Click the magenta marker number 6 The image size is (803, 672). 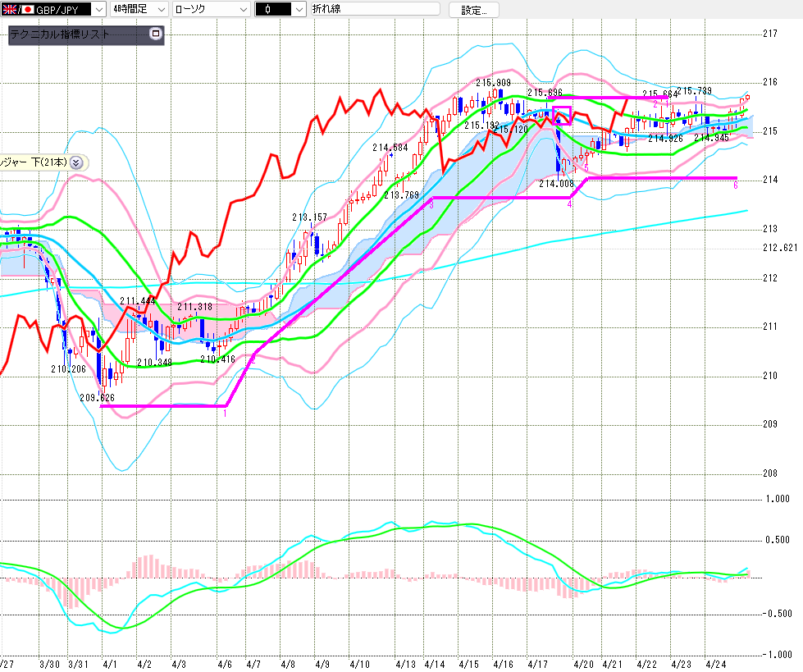tap(735, 186)
